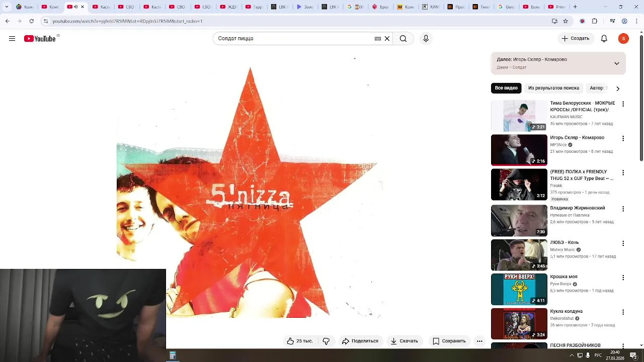Open account avatar menu
Screen dimensions: 644x362
pos(623,39)
